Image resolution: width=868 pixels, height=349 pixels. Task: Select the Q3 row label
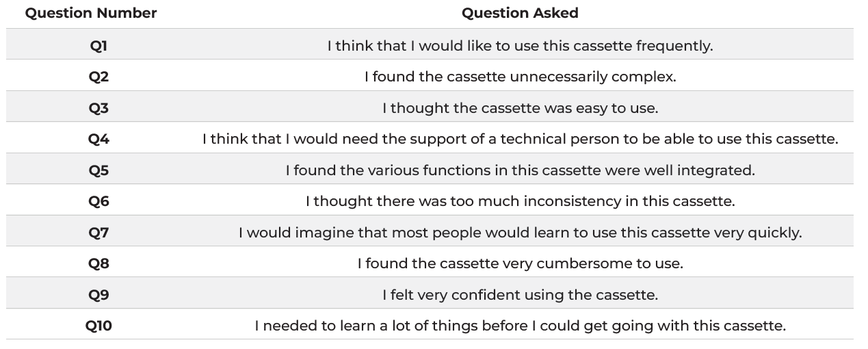pos(98,108)
